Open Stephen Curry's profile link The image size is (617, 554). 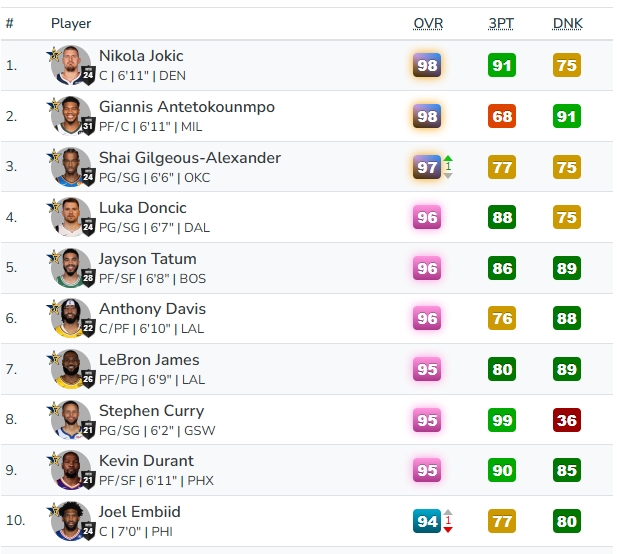[x=151, y=411]
